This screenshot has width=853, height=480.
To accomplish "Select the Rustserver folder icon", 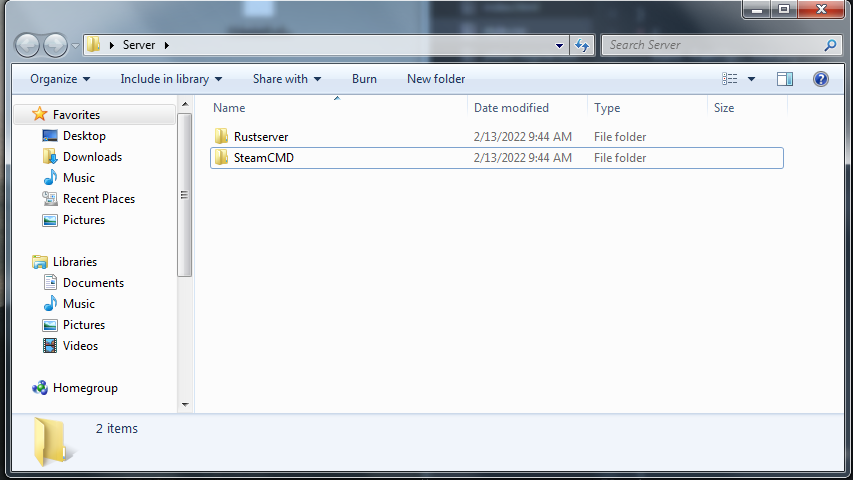I will 222,137.
